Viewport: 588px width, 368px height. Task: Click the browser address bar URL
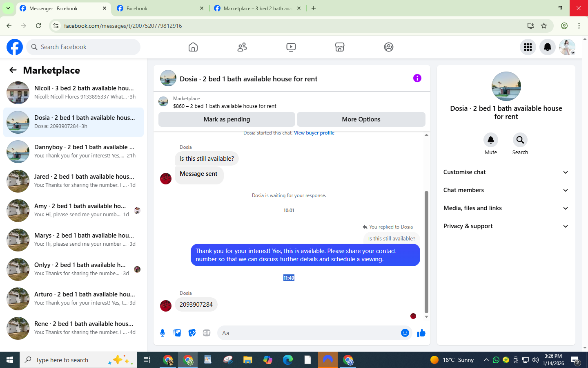(x=123, y=26)
